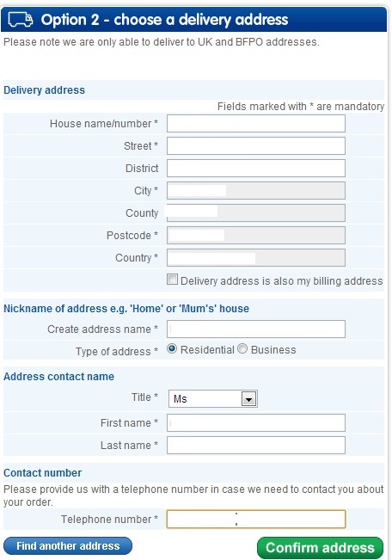The height and width of the screenshot is (560, 392).
Task: Select the Residential address type
Action: click(172, 348)
